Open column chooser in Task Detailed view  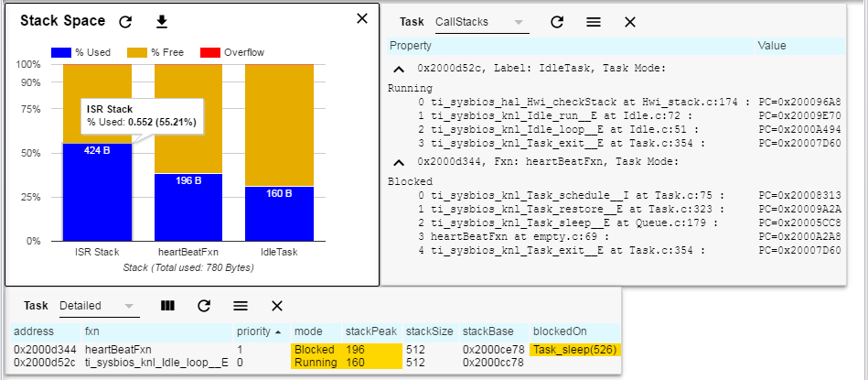(167, 306)
